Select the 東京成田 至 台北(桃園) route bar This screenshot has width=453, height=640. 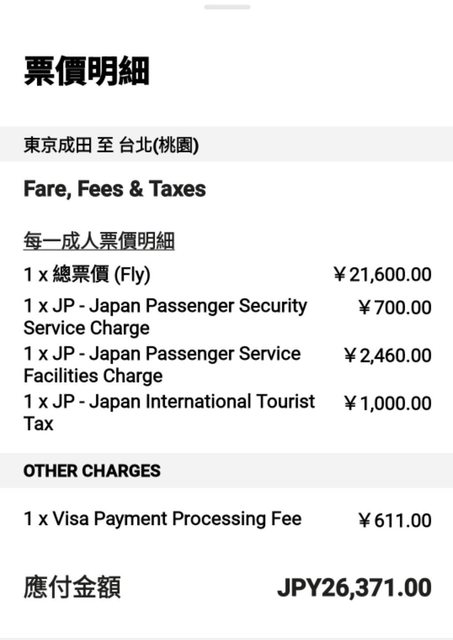pyautogui.click(x=226, y=144)
